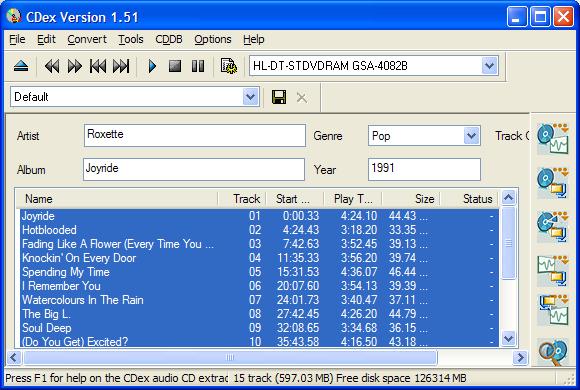Open the Help menu
The height and width of the screenshot is (390, 580).
[254, 39]
